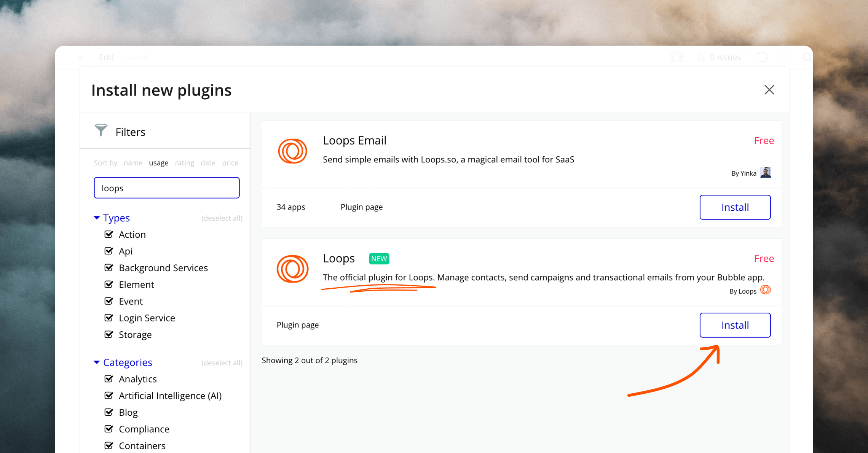Click the Free price label on Loops Email
Viewport: 868px width, 453px height.
point(764,141)
